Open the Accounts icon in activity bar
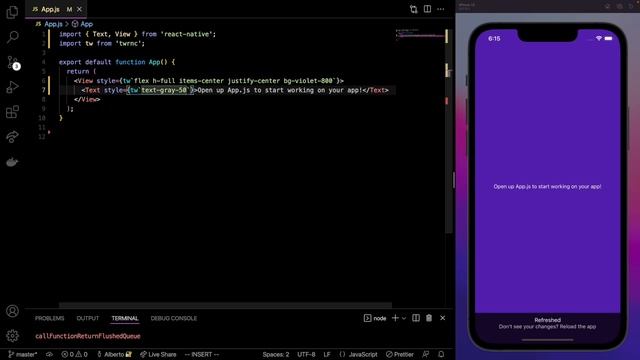 coord(12,311)
